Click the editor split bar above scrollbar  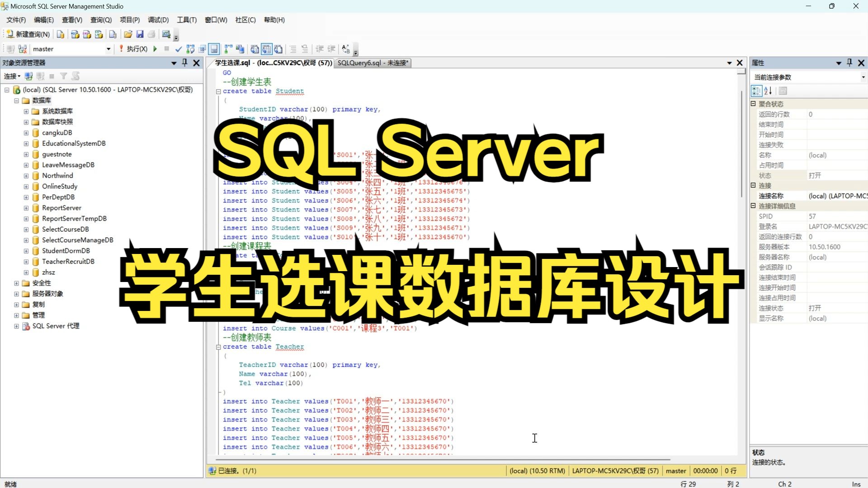click(741, 71)
